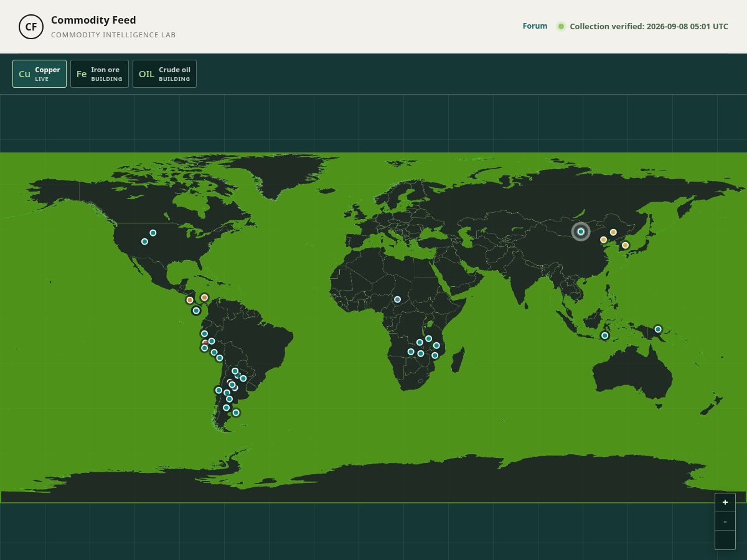Select the ringed highlighted marker in Mongolia
Image resolution: width=747 pixels, height=560 pixels.
[581, 231]
